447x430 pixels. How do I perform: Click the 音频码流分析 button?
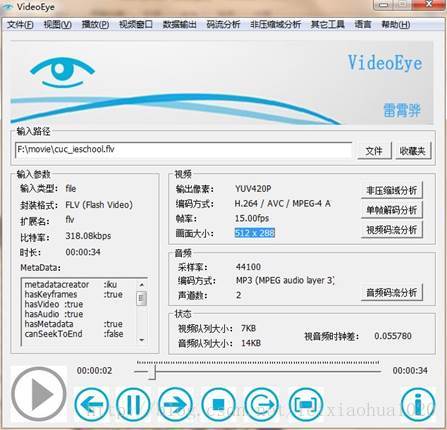point(392,293)
